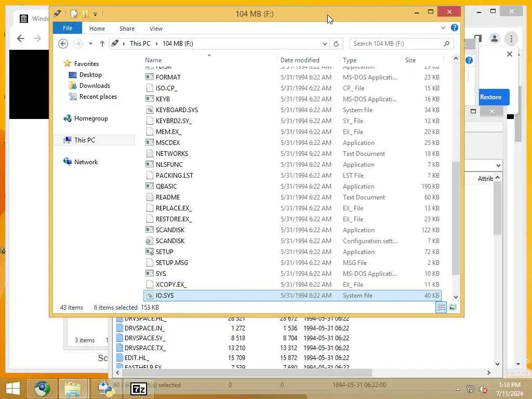Sort by Name column header
This screenshot has width=532, height=399.
[153, 60]
